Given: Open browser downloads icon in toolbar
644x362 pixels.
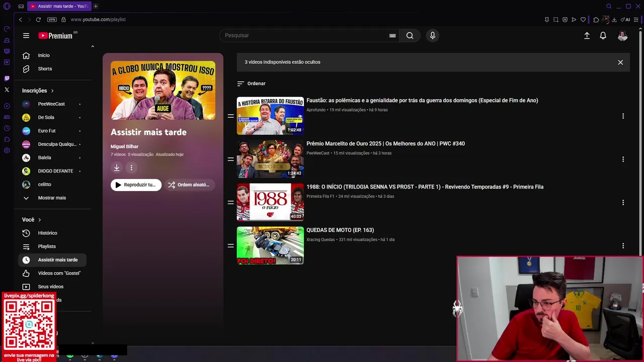Looking at the screenshot, I should pos(614,20).
